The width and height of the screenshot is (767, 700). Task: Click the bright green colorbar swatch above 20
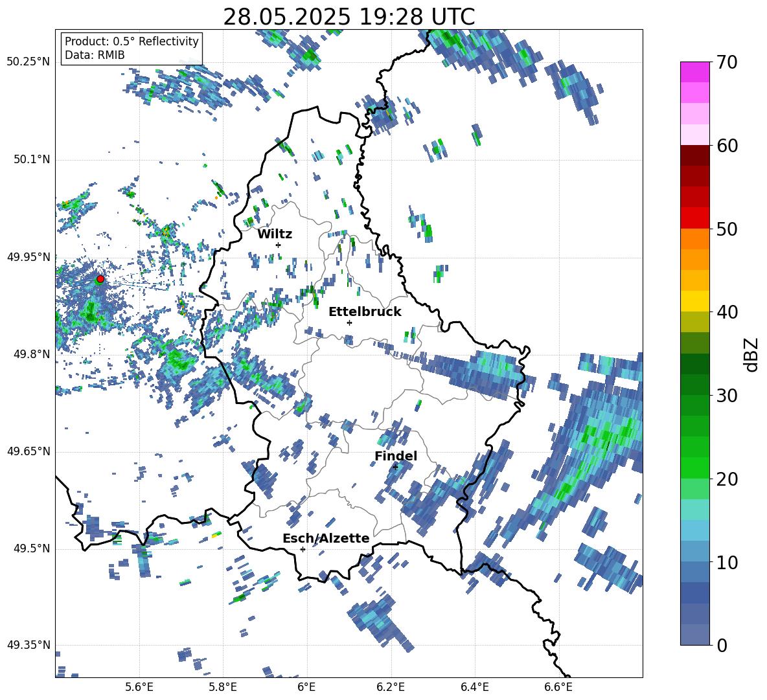click(x=694, y=468)
